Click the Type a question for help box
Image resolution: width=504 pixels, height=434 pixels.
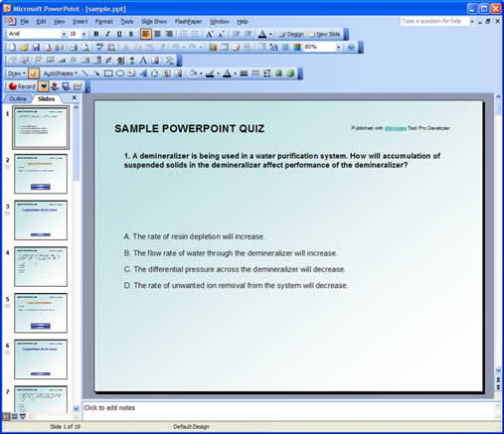(434, 21)
